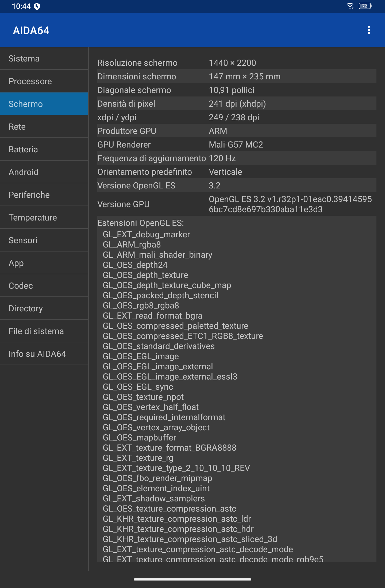Go to the Android section
This screenshot has height=588, width=385.
(x=44, y=172)
